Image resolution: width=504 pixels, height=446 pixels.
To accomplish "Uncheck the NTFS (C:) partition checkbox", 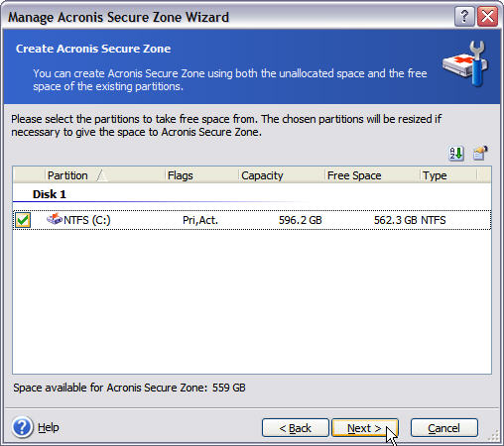I will point(23,220).
